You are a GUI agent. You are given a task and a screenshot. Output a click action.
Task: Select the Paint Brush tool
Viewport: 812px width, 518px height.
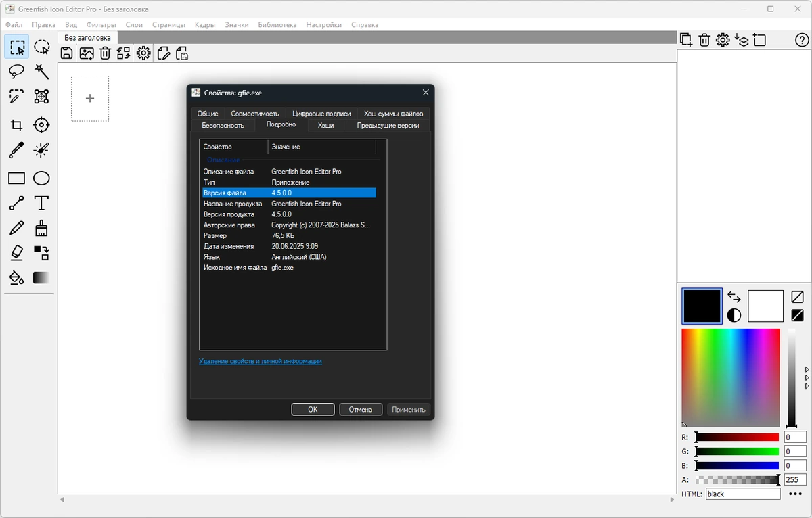coord(42,229)
